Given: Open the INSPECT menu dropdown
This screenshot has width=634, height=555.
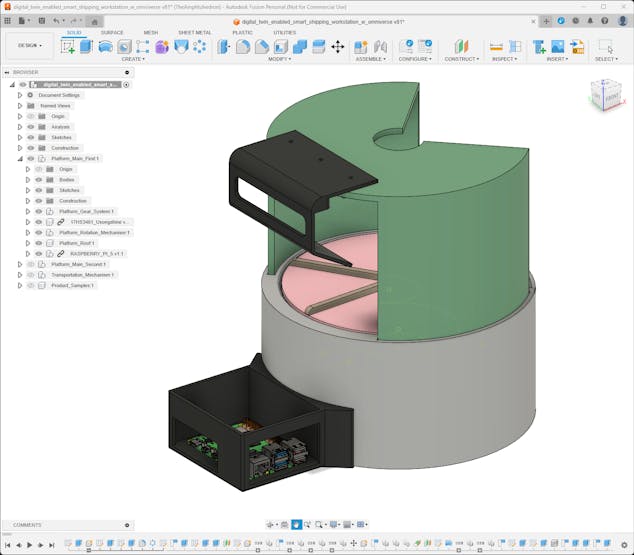Looking at the screenshot, I should click(x=505, y=59).
